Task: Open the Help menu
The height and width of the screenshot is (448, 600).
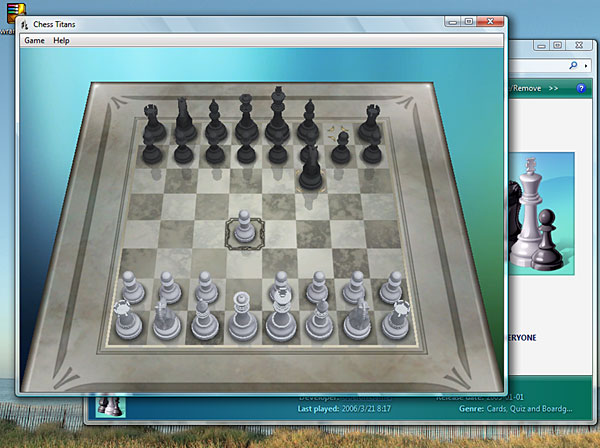Action: 61,40
